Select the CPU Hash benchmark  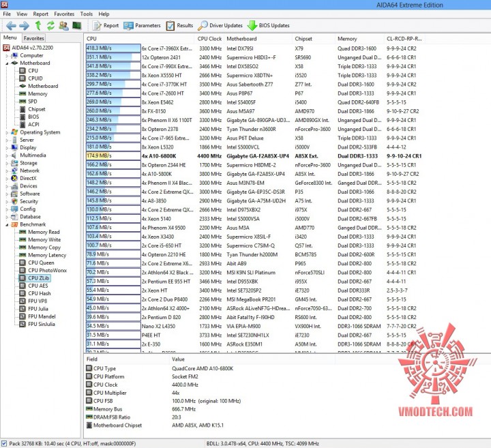click(x=40, y=293)
